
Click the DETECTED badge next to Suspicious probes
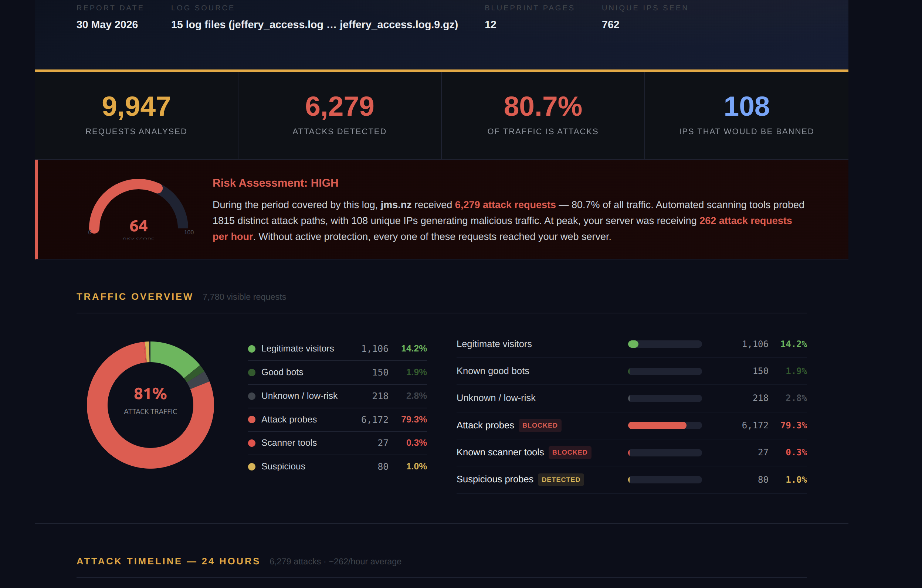tap(561, 480)
